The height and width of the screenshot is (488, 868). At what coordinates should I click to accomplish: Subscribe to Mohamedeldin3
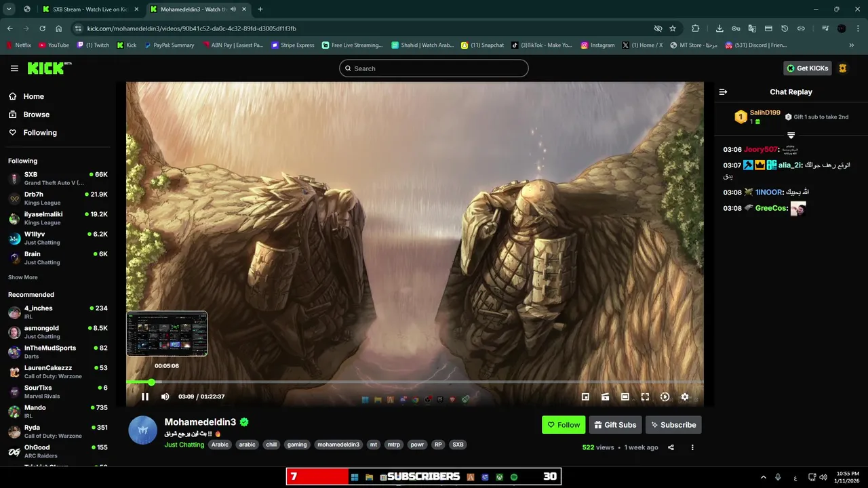click(x=673, y=425)
